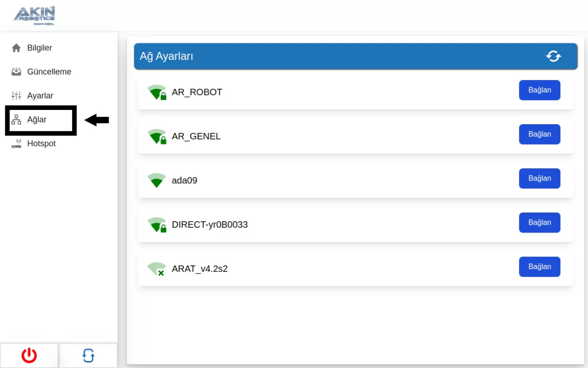Connect to ARAT_v4.2s2 using Bağlan
Viewport: 588px width, 368px height.
click(x=539, y=267)
